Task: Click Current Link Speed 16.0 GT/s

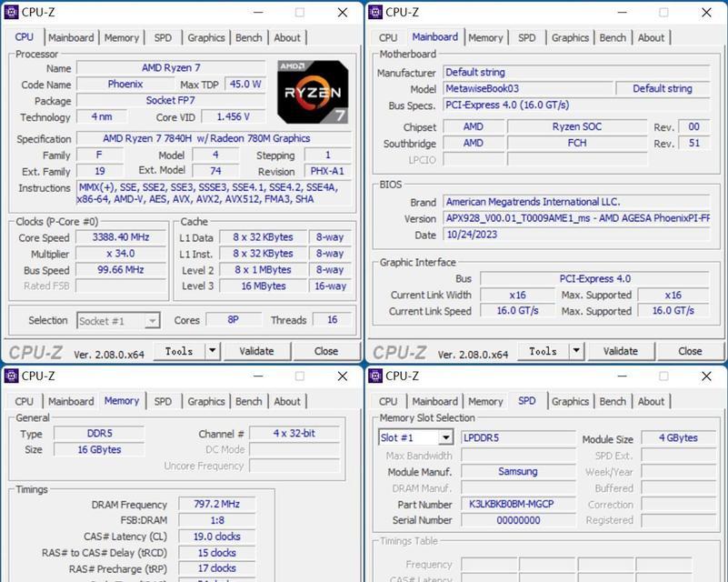Action: click(518, 311)
